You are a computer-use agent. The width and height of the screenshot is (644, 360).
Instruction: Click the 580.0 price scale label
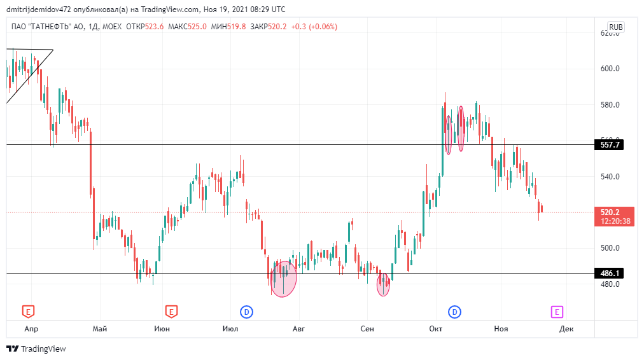pyautogui.click(x=610, y=105)
